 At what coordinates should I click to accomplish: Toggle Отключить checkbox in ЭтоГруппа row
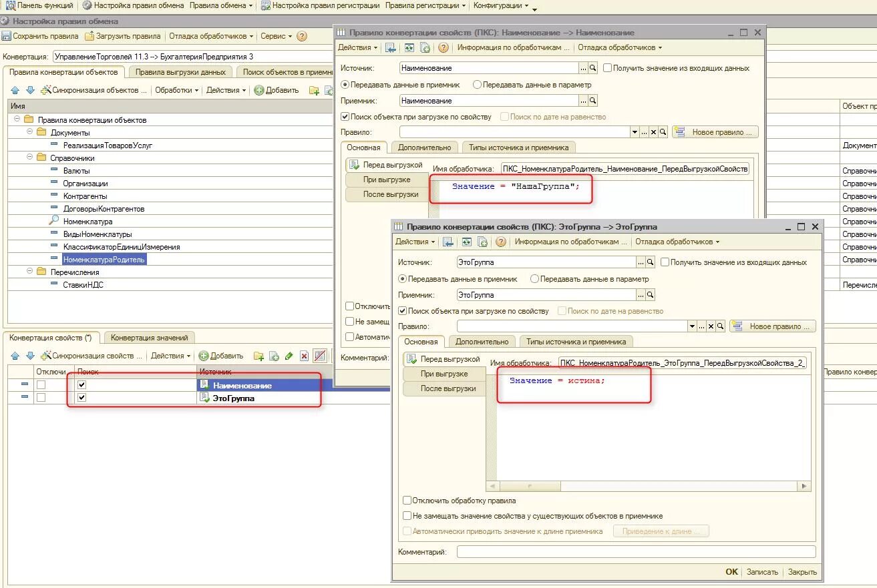coord(41,398)
